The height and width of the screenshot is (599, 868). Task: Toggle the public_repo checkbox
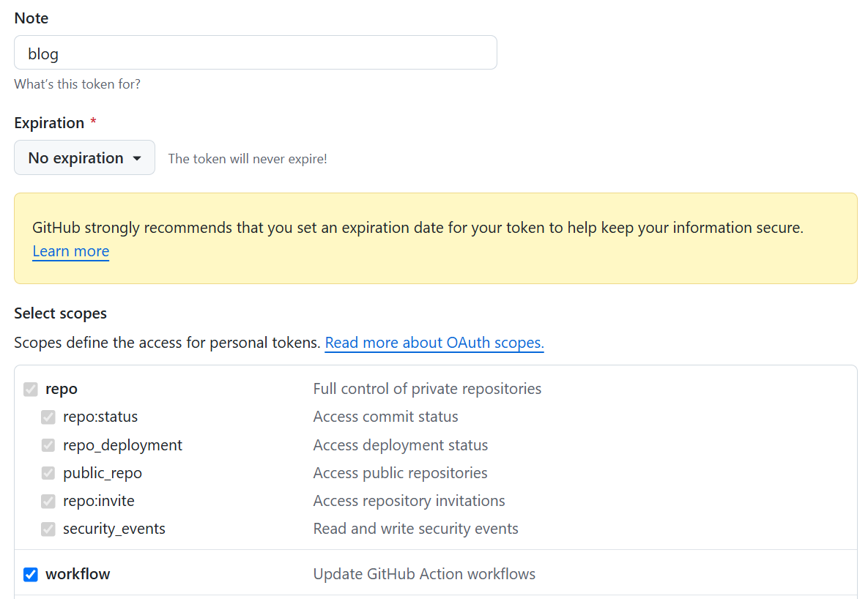(x=48, y=473)
